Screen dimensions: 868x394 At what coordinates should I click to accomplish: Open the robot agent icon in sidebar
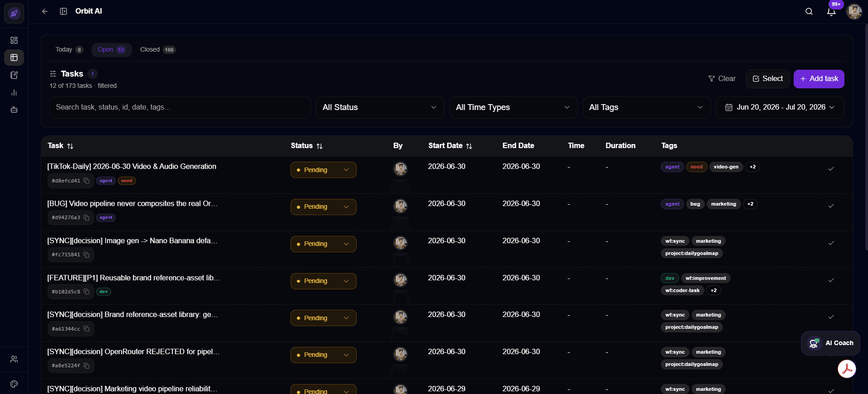tap(14, 110)
